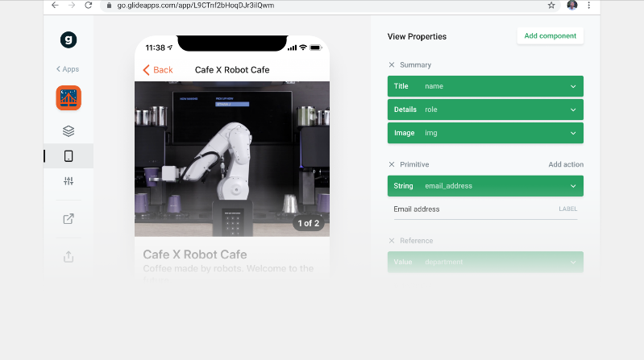Click the browser back arrow
The image size is (644, 360).
[55, 6]
